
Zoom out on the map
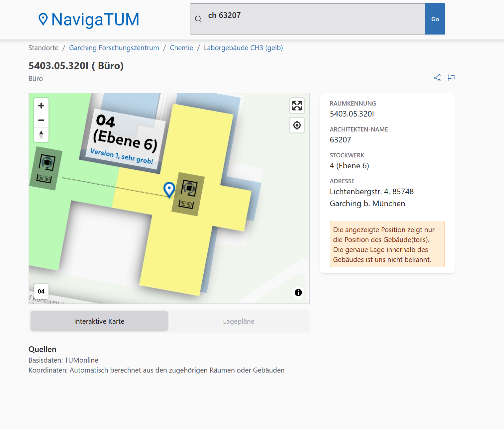click(41, 120)
